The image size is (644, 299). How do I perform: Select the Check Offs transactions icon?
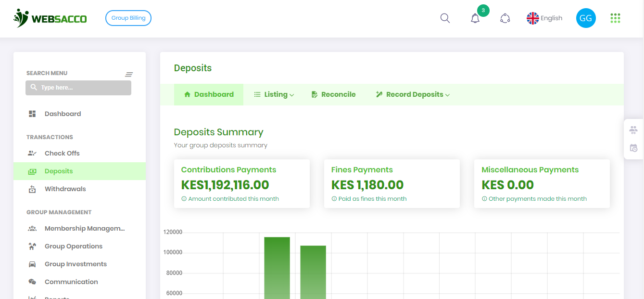click(x=32, y=153)
